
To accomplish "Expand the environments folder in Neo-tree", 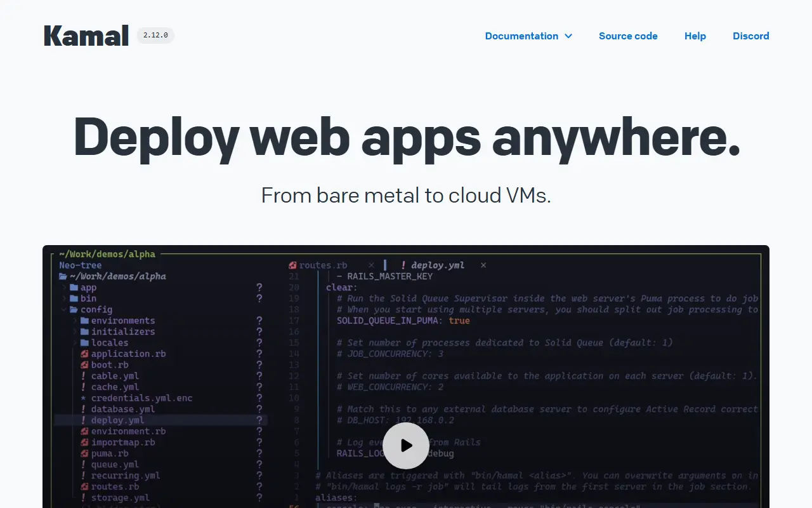I will [118, 321].
